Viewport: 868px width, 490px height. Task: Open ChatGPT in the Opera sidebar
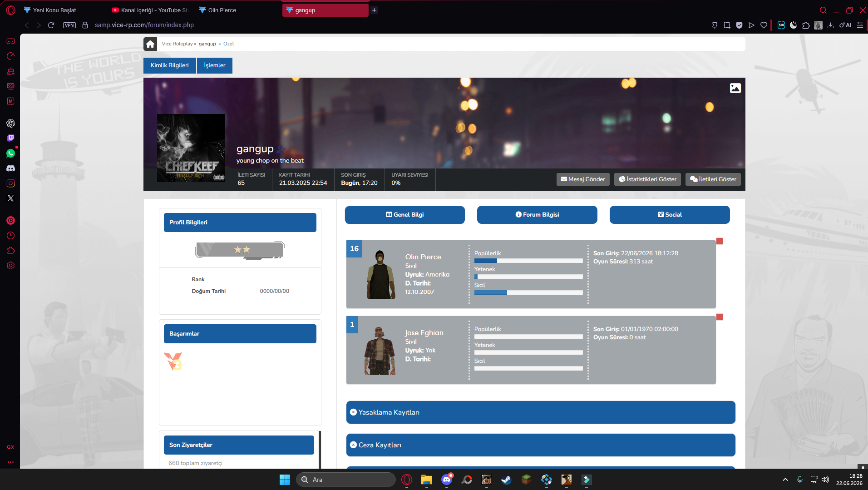coord(10,123)
